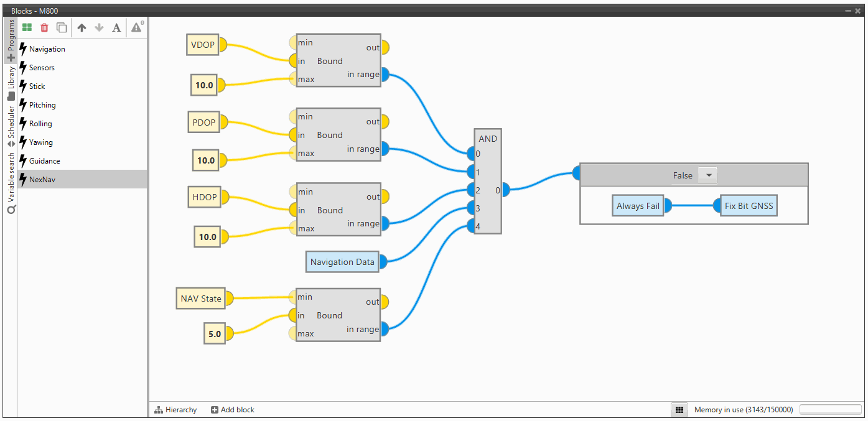The image size is (868, 421).
Task: Toggle the grid view button in status bar
Action: point(679,410)
